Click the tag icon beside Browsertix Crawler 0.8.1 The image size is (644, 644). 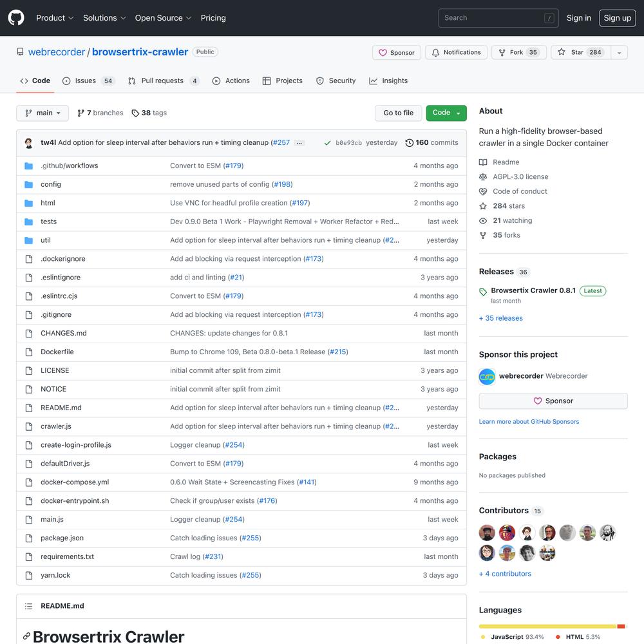point(483,292)
